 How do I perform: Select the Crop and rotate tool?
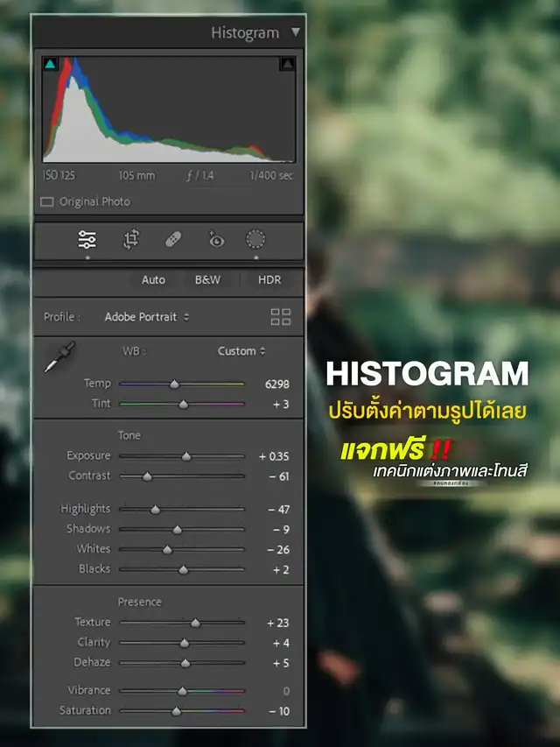pos(130,239)
